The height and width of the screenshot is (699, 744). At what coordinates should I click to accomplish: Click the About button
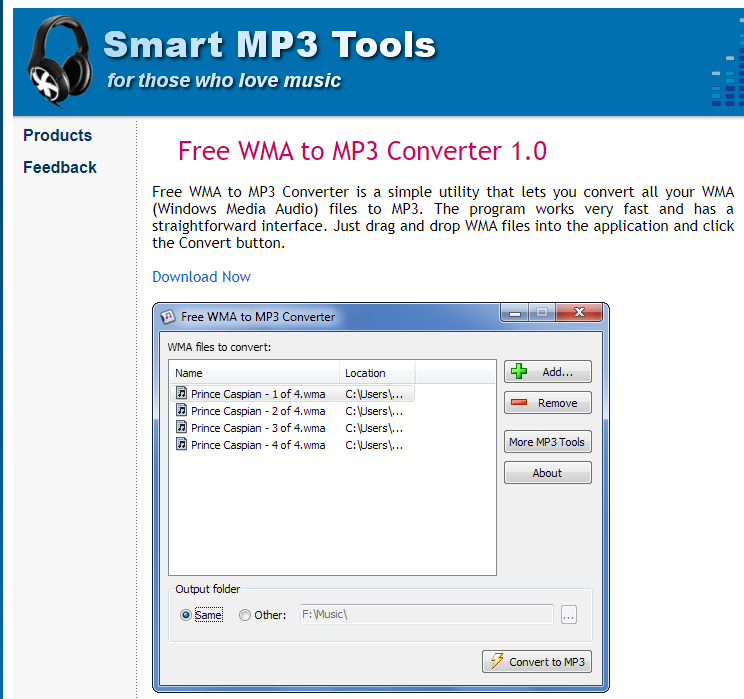point(548,473)
